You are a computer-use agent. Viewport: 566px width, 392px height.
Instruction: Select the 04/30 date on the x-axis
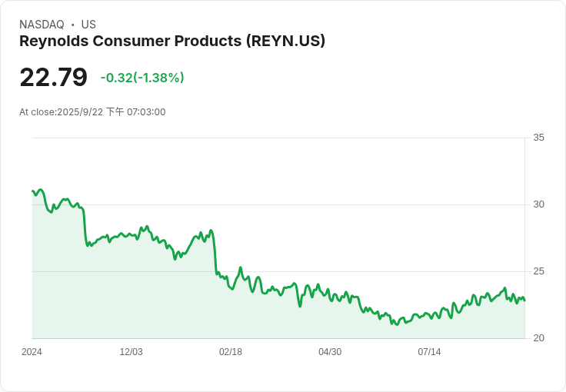pos(329,352)
